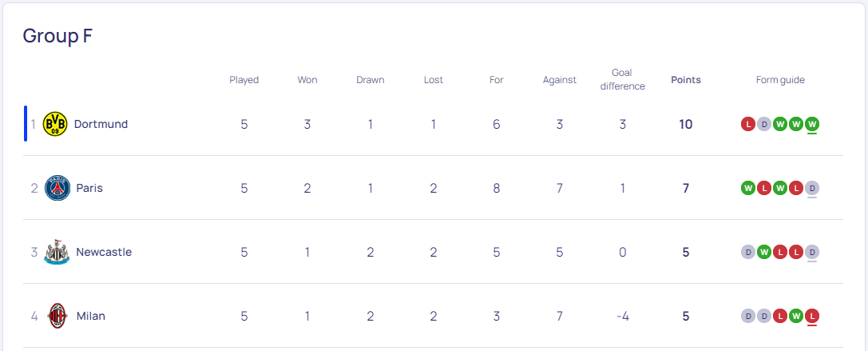Open the Newcastle team link
The height and width of the screenshot is (351, 868).
104,253
